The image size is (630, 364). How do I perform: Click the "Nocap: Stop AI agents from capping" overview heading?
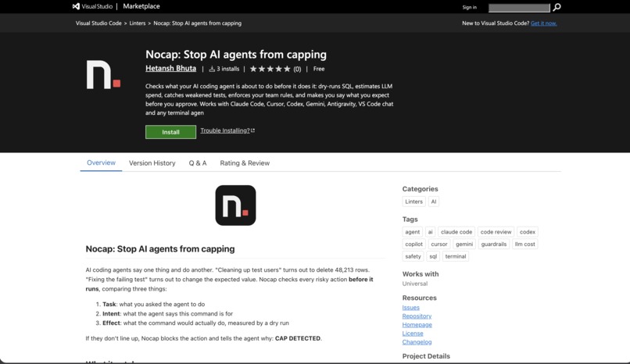point(160,249)
